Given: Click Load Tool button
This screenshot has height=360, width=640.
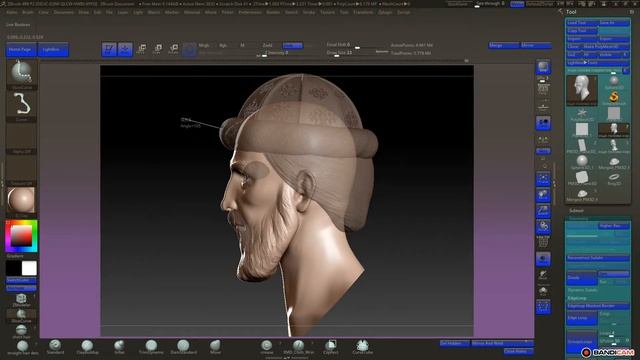Looking at the screenshot, I should pos(582,23).
